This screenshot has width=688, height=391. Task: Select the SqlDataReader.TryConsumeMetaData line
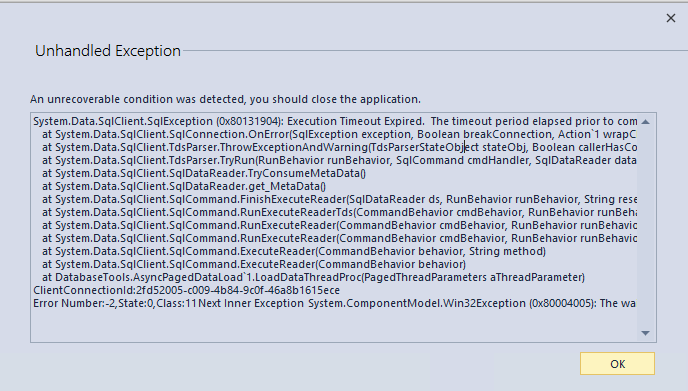coord(204,173)
